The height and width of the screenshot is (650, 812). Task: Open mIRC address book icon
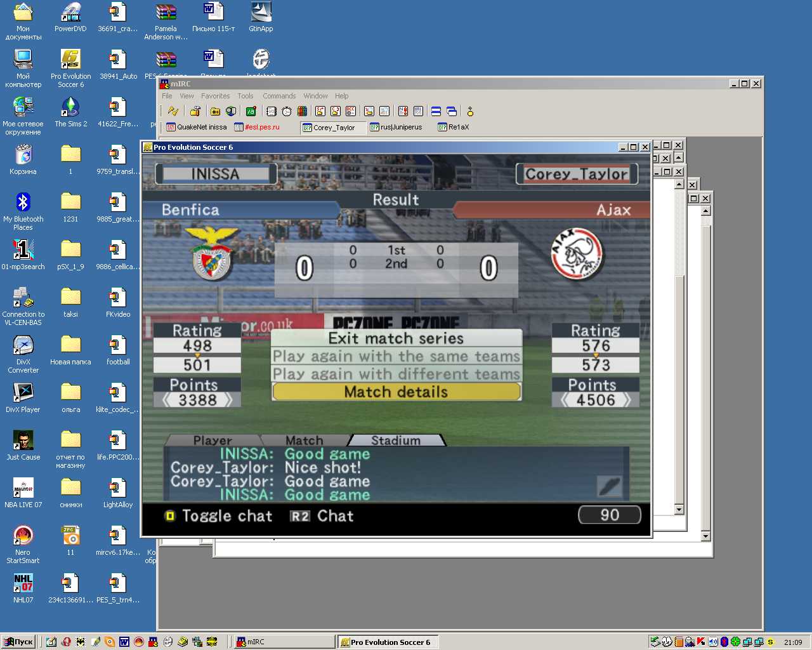pyautogui.click(x=272, y=111)
